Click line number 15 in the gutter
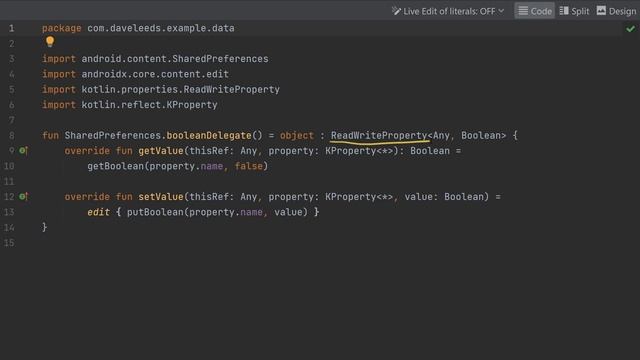This screenshot has width=640, height=360. click(x=9, y=243)
